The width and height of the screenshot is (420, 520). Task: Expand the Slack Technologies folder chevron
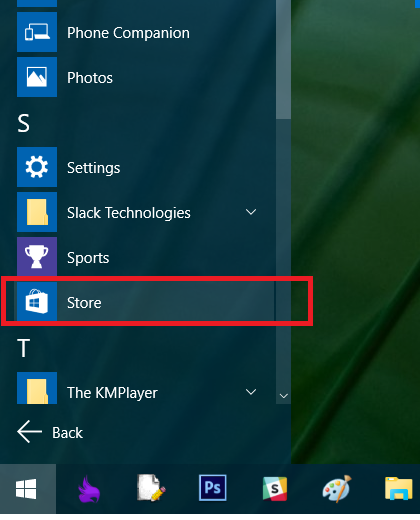pyautogui.click(x=251, y=212)
